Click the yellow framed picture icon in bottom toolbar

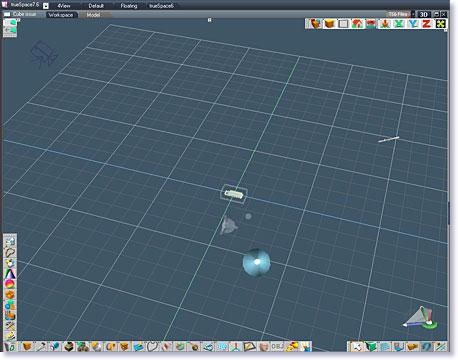[249, 347]
